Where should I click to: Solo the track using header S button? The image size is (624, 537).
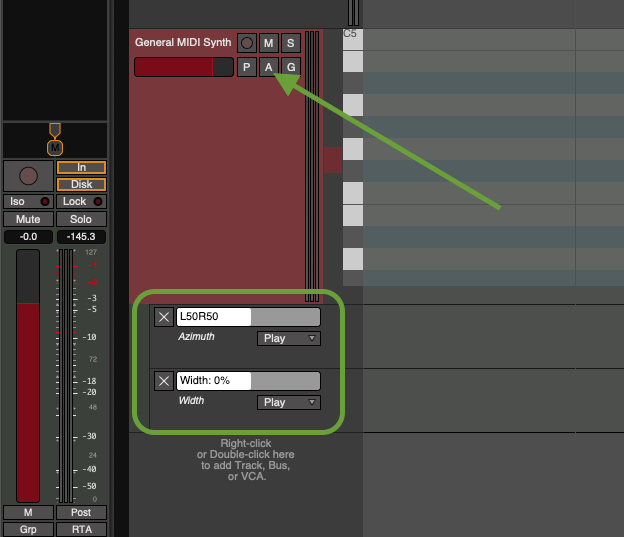point(290,43)
